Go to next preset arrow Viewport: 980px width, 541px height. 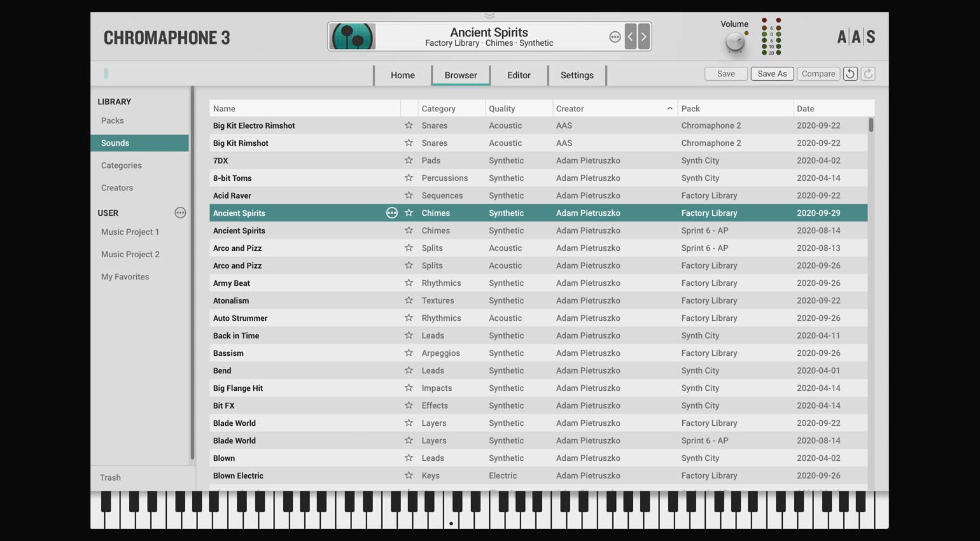point(644,37)
